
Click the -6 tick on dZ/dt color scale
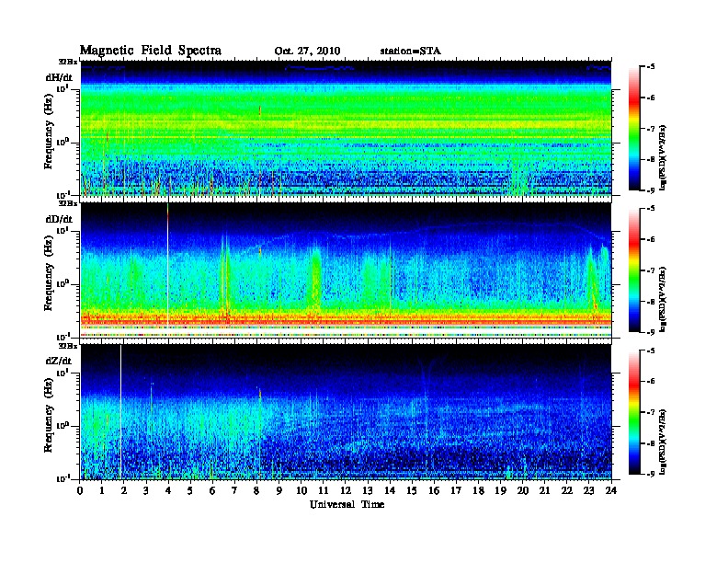coord(652,382)
